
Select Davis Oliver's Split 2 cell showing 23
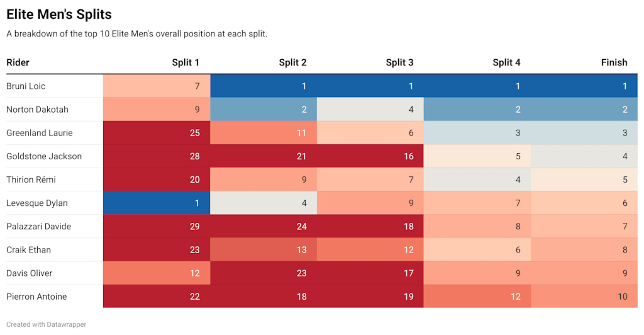point(264,273)
